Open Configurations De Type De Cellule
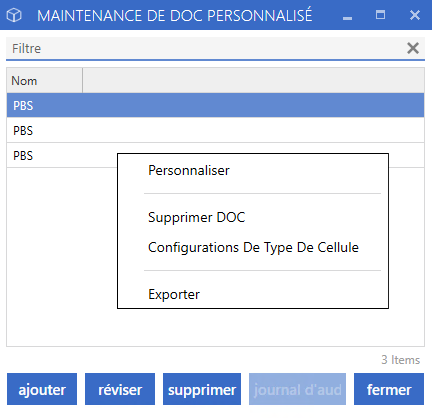This screenshot has height=420, width=432. (x=253, y=247)
